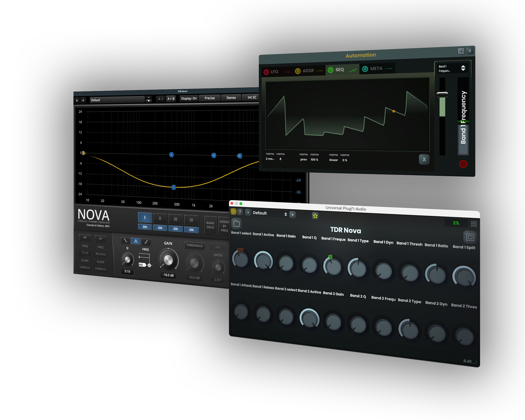Select the low shelf filter shape icon
Viewport: 525px width, 420px height.
[x=125, y=240]
